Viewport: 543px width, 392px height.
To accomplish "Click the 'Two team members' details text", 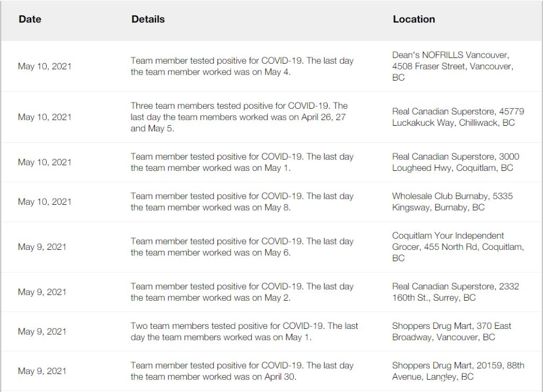I will [244, 332].
